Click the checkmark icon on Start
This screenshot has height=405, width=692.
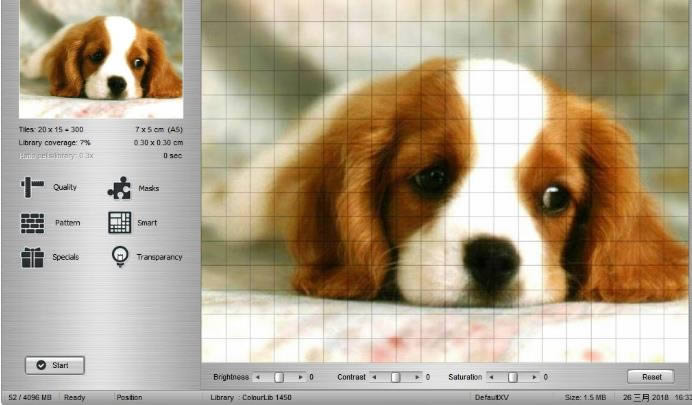41,365
